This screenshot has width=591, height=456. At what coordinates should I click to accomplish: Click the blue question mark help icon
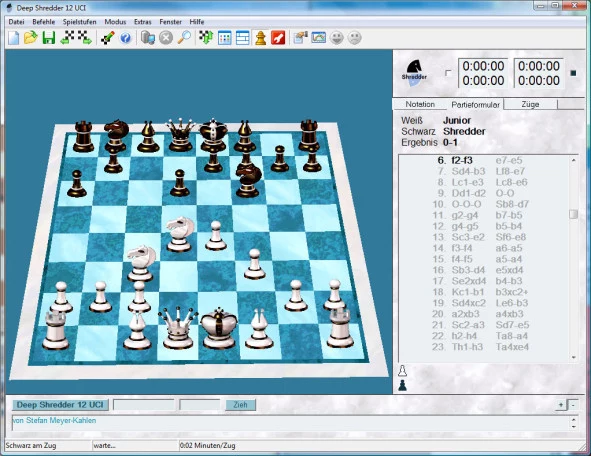pos(126,38)
